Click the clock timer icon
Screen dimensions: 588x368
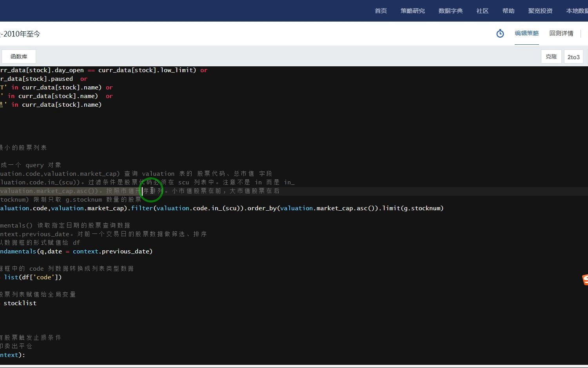(x=500, y=33)
